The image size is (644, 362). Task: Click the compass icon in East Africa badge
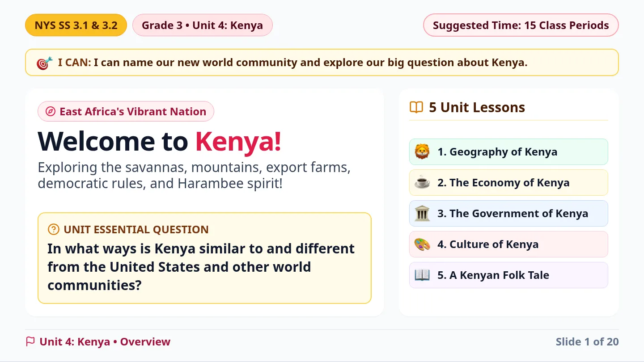[51, 111]
